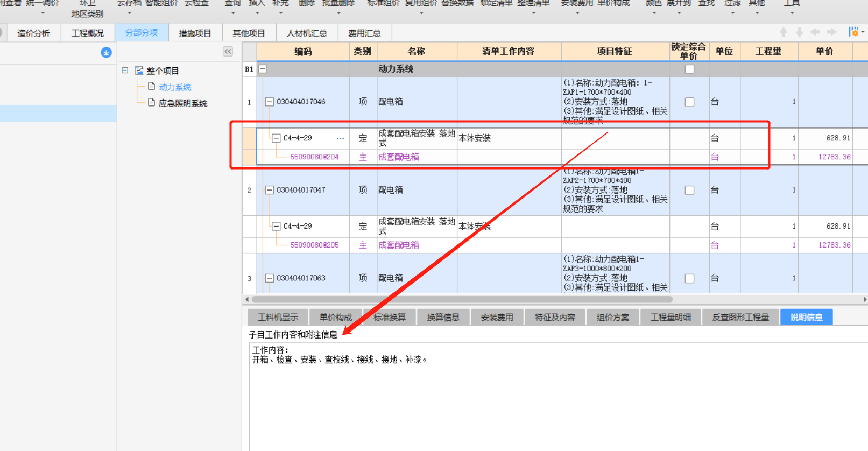Click the horizontal scrollbar thumb of the table
Viewport: 868px width, 451px height.
462,299
